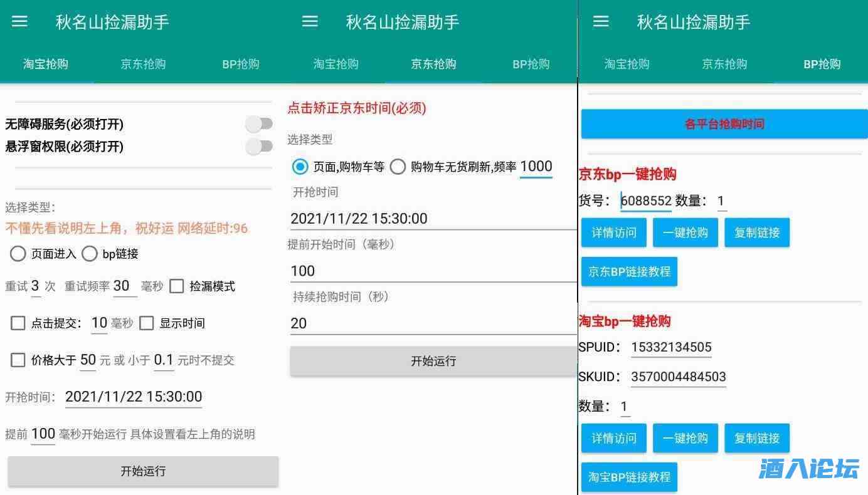Viewport: 868px width, 495px height.
Task: Open the hamburger menu on the 淘宝抢购 screen
Action: [20, 22]
